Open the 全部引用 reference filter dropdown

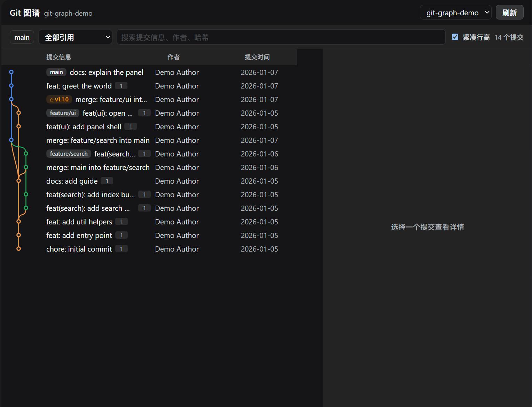click(75, 37)
